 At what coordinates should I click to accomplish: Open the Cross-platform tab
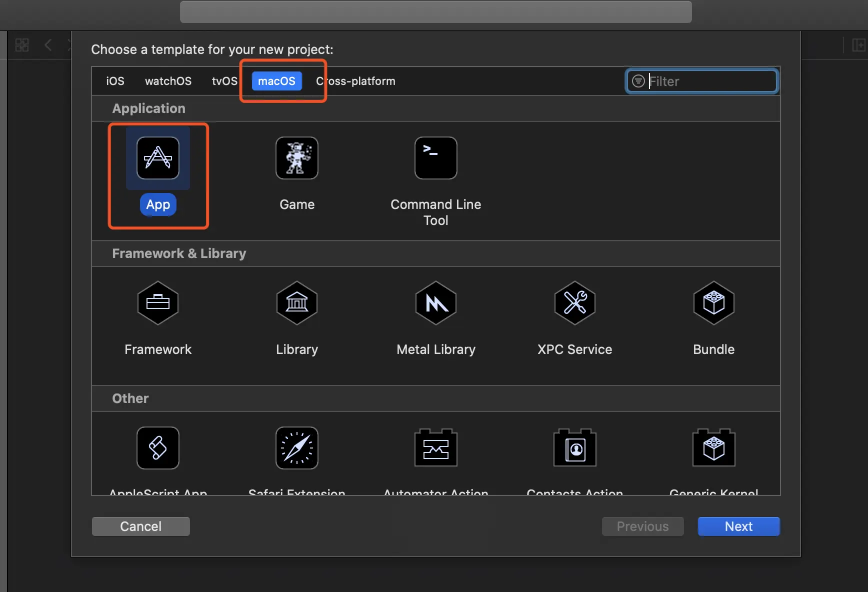pyautogui.click(x=355, y=81)
